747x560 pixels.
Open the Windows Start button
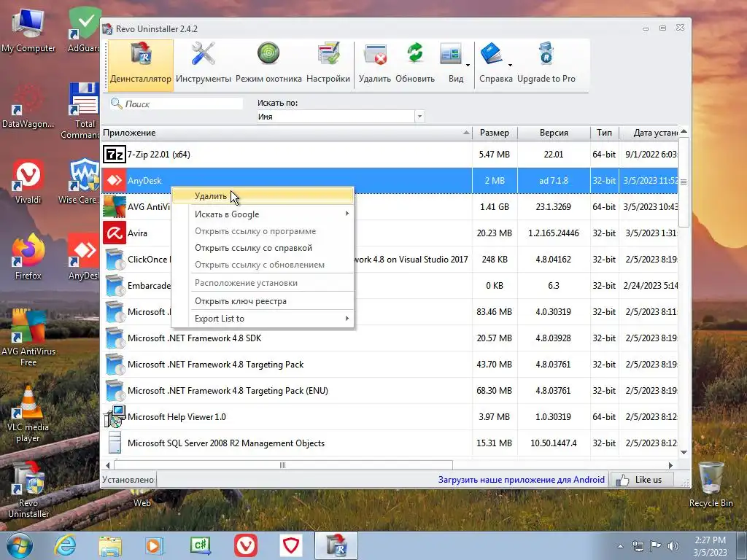(20, 545)
